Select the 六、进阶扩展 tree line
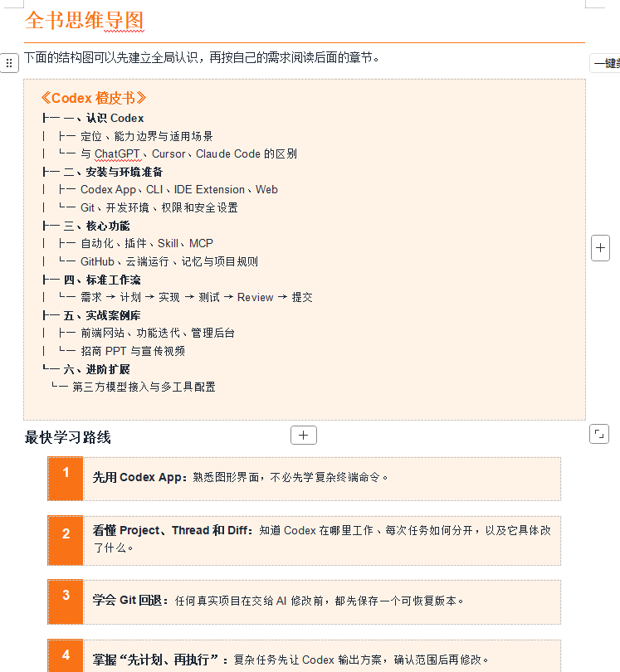 [85, 369]
